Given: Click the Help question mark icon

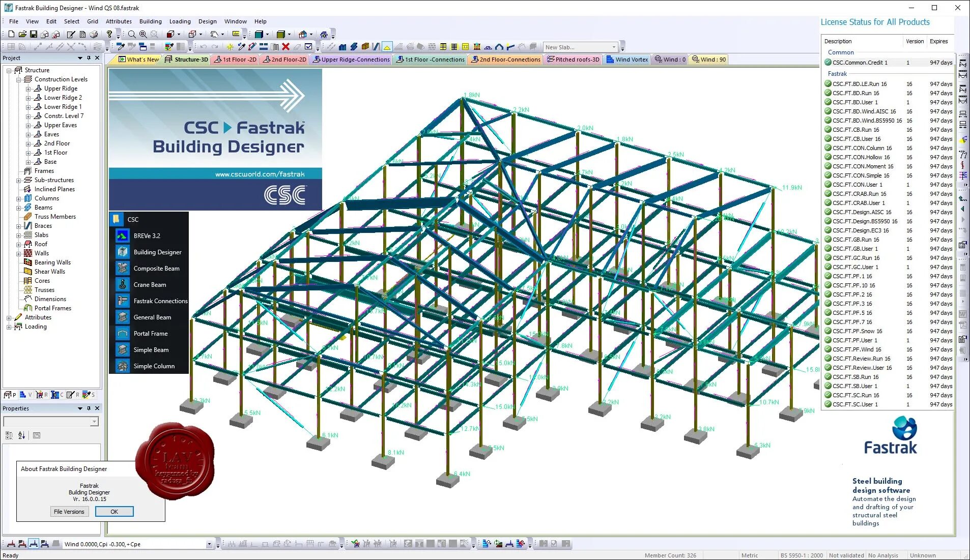Looking at the screenshot, I should tap(109, 34).
